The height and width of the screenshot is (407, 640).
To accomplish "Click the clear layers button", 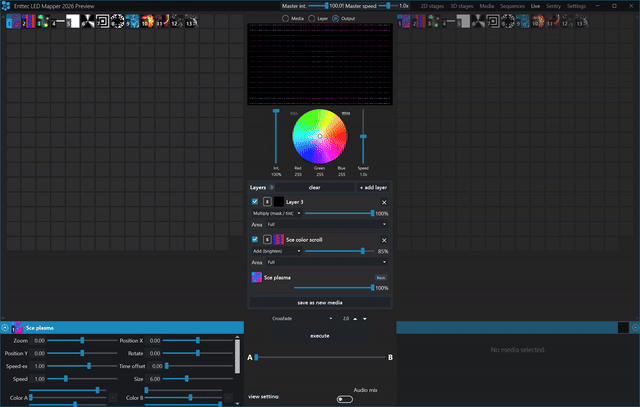I will tap(314, 187).
